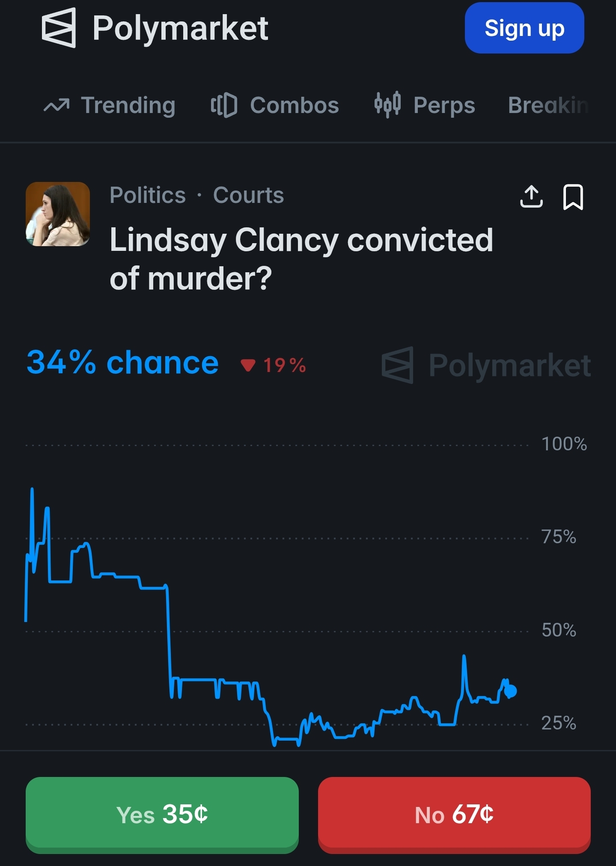
Task: Click the Perps candlestick icon
Action: tap(387, 104)
